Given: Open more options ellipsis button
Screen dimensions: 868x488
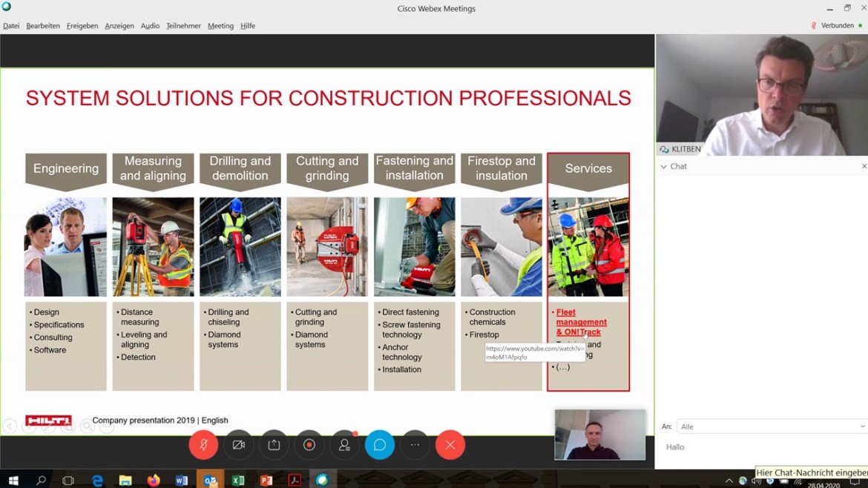Looking at the screenshot, I should point(415,445).
